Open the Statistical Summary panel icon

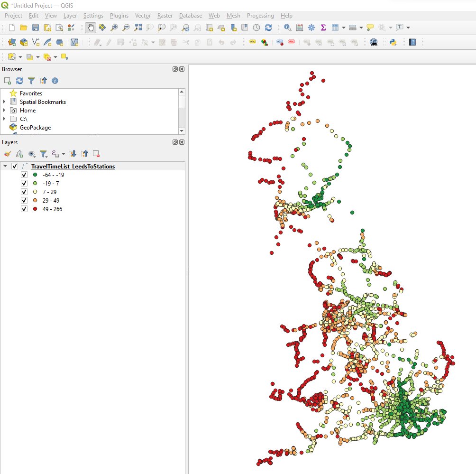click(x=323, y=28)
